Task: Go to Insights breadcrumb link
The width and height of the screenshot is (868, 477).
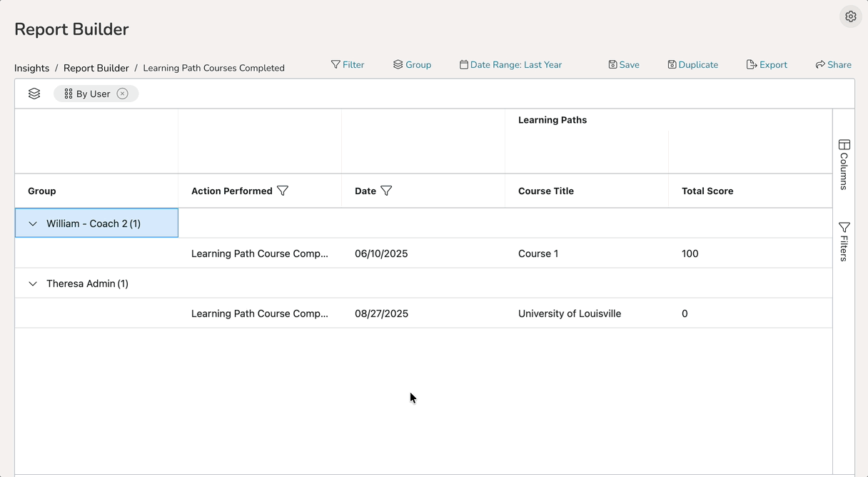Action: click(x=32, y=69)
